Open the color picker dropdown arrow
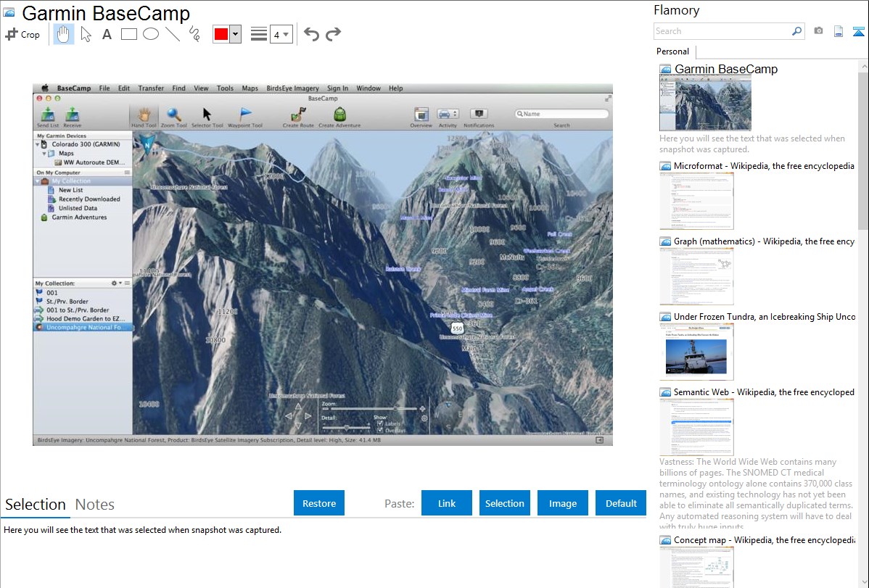 point(236,34)
